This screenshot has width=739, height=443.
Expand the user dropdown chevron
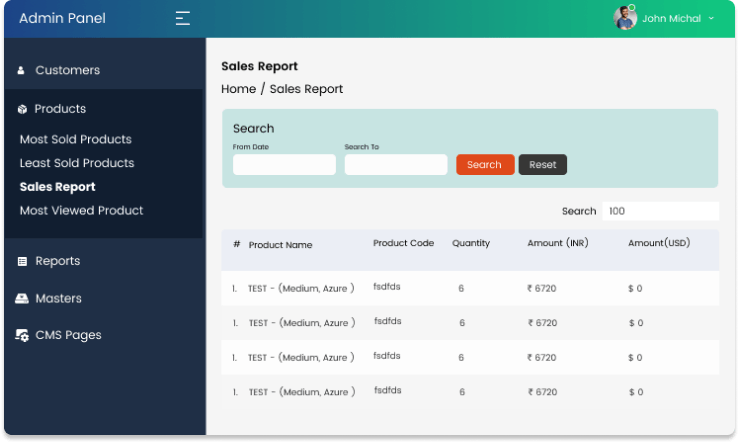pos(711,18)
